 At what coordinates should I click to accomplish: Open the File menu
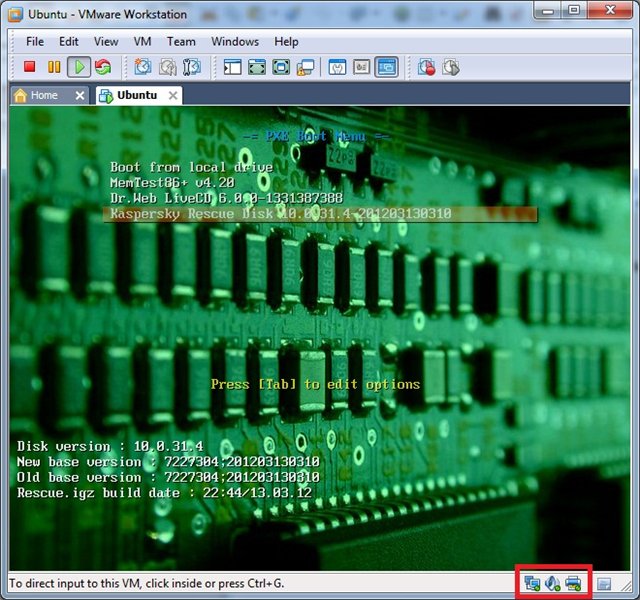35,42
